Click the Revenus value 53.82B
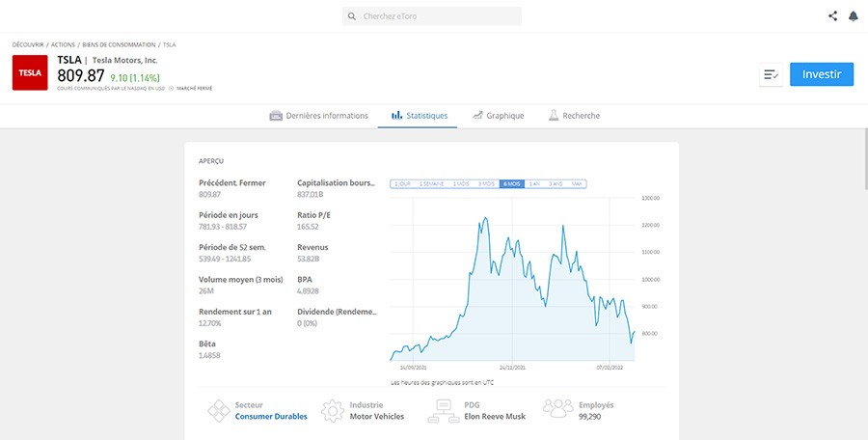Image resolution: width=868 pixels, height=440 pixels. 308,259
